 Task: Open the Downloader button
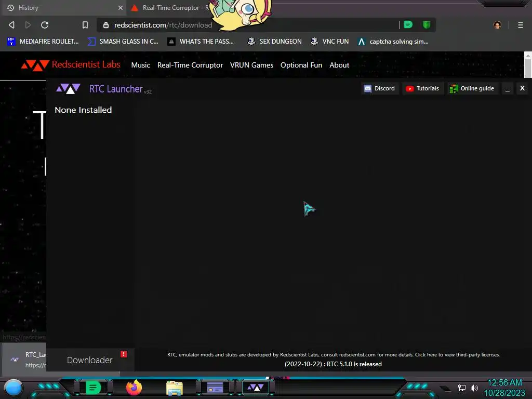[90, 360]
